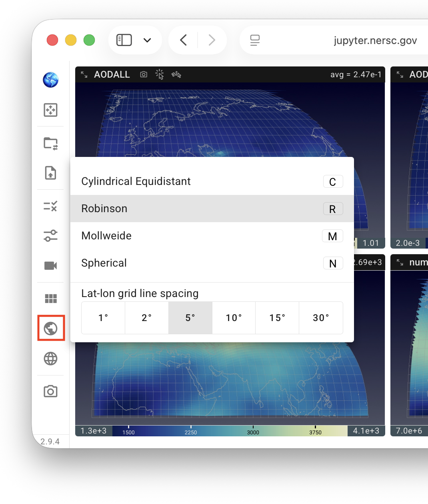
Task: Click the avg = 2.47e-1 readout
Action: (x=356, y=74)
